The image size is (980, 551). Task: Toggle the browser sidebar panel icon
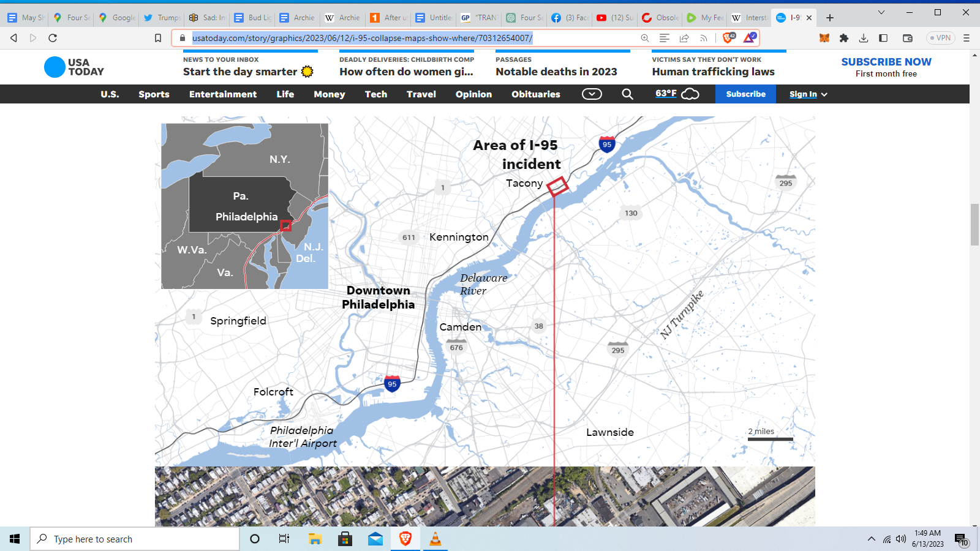point(883,38)
